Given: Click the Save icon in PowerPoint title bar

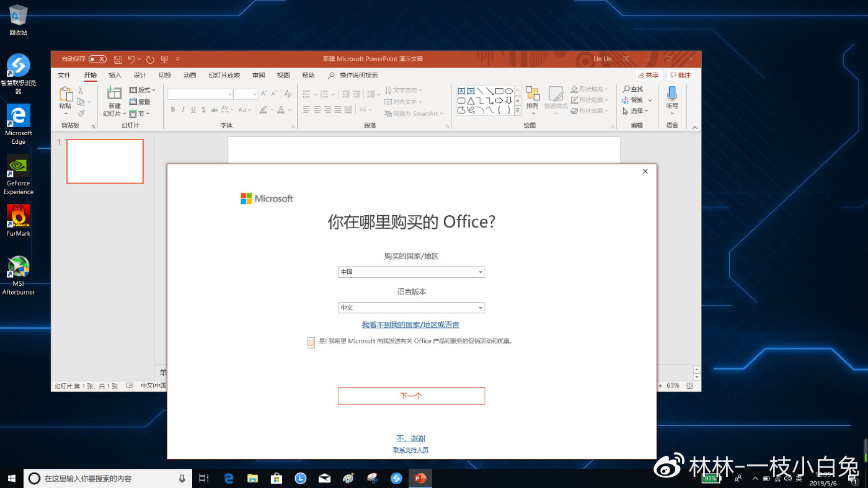Looking at the screenshot, I should tap(118, 59).
